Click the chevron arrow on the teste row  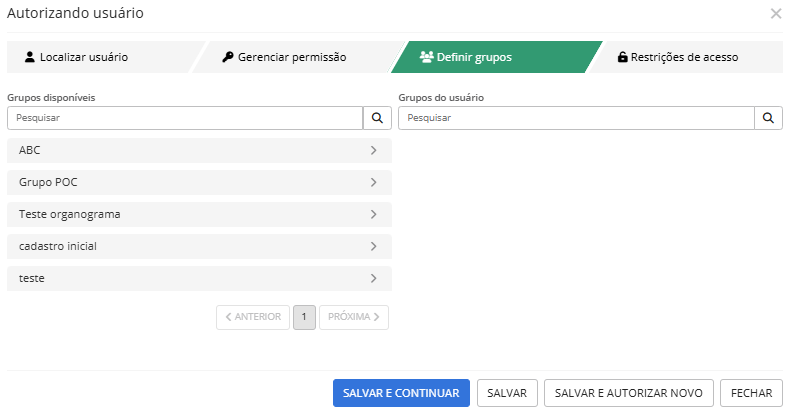click(373, 278)
